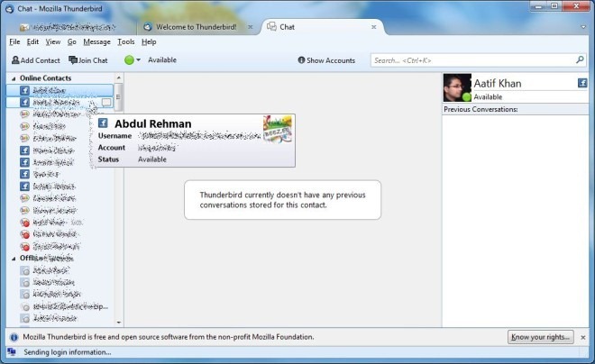Click the Join Chat button
The image size is (595, 364).
[88, 60]
